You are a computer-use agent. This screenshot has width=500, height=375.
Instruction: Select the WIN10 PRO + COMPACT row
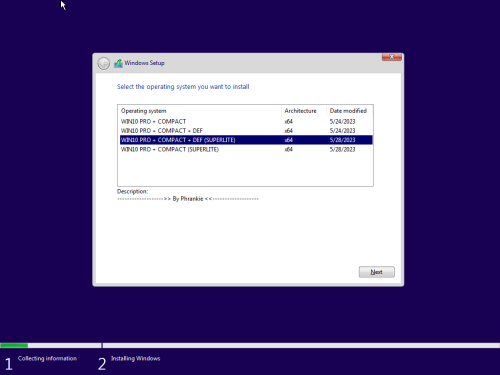click(246, 121)
